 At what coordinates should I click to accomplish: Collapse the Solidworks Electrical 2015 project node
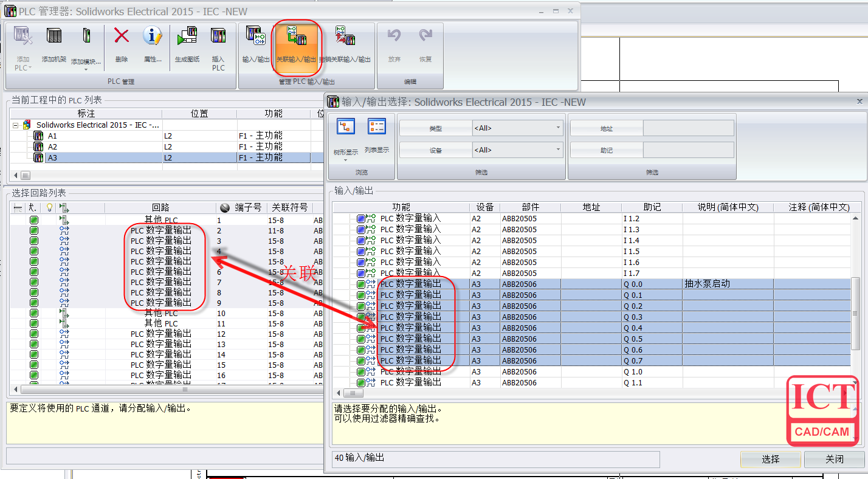point(16,125)
